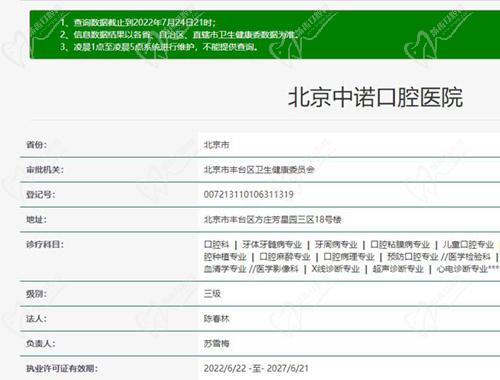Click the 负责人 label
This screenshot has width=500, height=380.
click(x=41, y=343)
